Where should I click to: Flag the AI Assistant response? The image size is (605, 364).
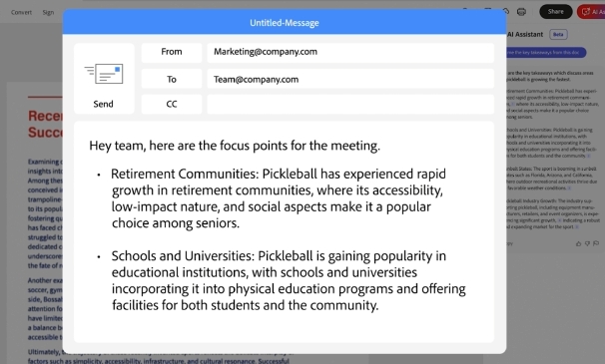(596, 243)
